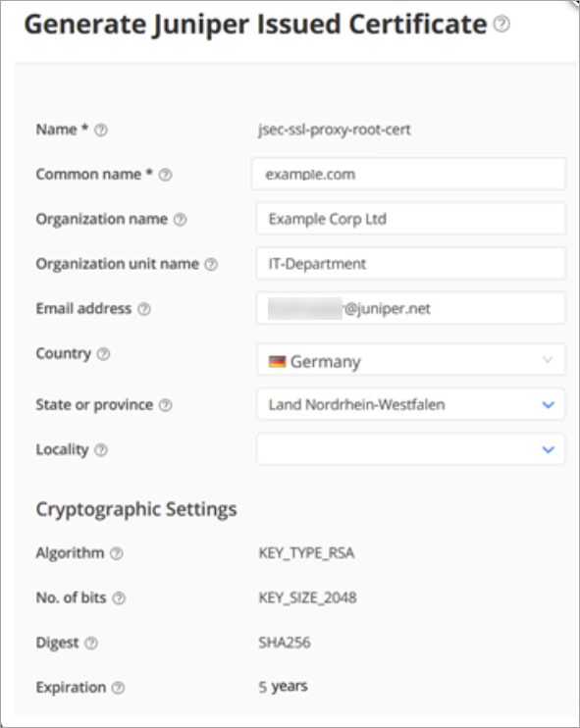
Task: Expand the empty Locality dropdown
Action: tap(411, 449)
